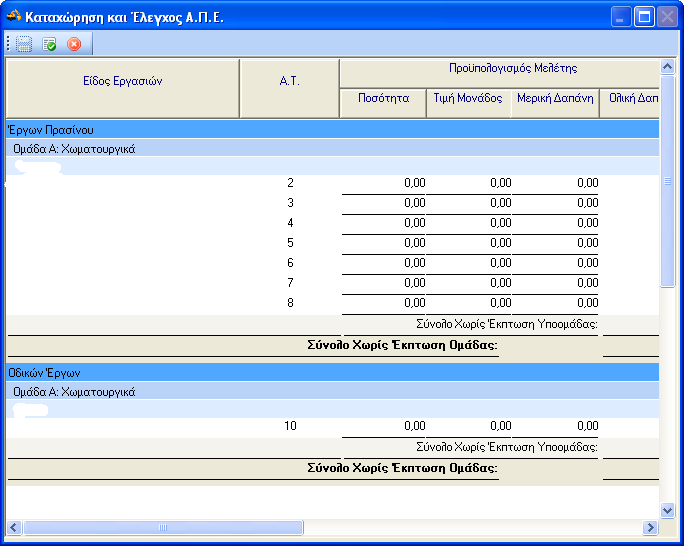684x546 pixels.
Task: Click the Ποσότητα cell in row 4
Action: 384,223
